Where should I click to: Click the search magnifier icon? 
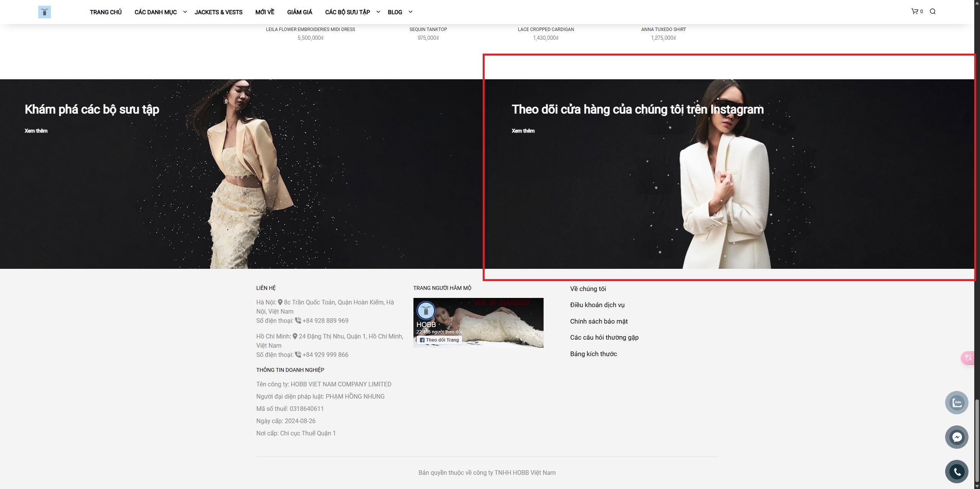tap(933, 11)
